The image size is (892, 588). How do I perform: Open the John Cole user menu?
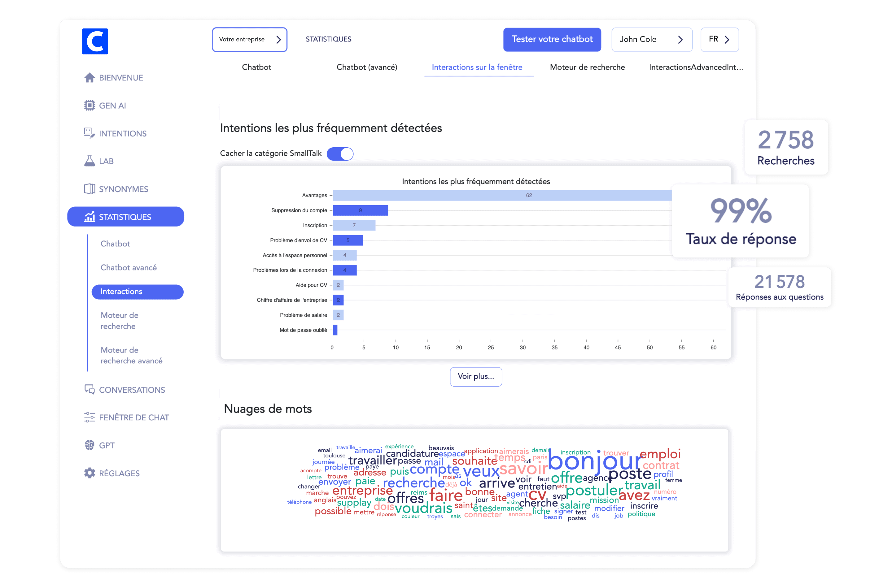651,39
